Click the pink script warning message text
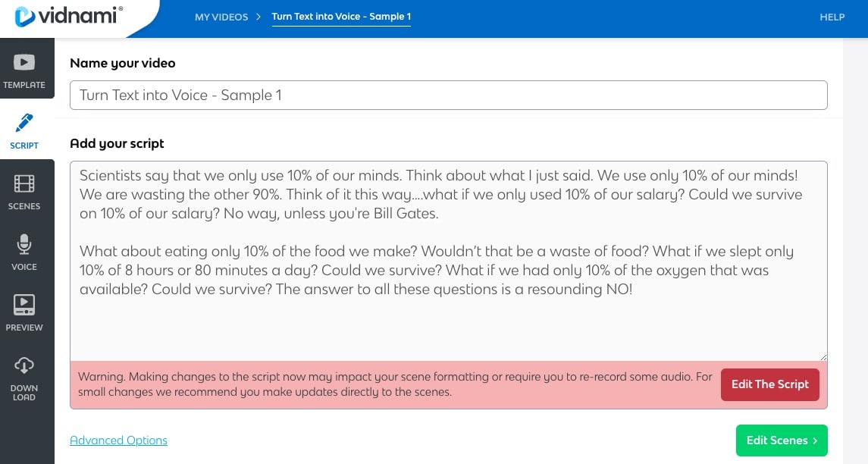868x464 pixels. (x=394, y=384)
